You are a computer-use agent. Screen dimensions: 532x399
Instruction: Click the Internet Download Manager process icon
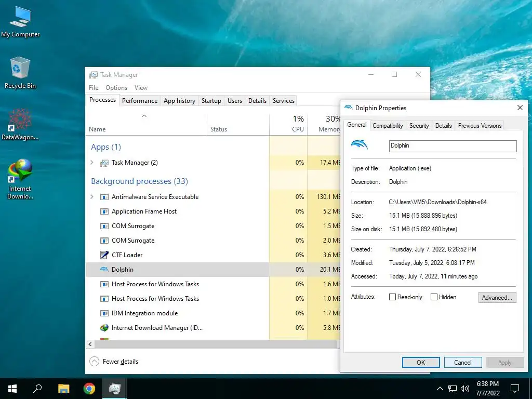[x=104, y=328]
